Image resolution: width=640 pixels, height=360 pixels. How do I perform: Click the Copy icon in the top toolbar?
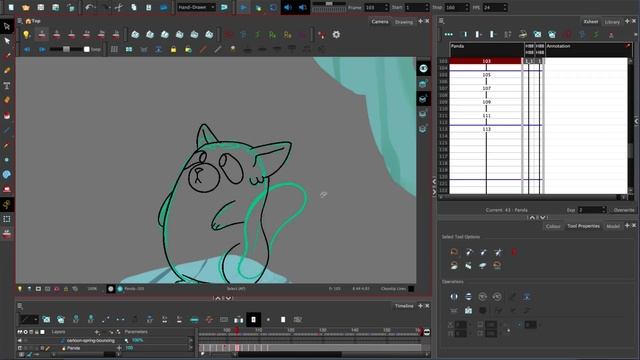(133, 7)
